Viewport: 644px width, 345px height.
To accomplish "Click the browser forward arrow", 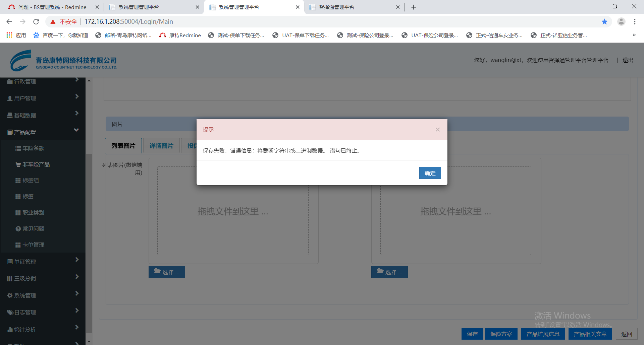I will click(22, 21).
